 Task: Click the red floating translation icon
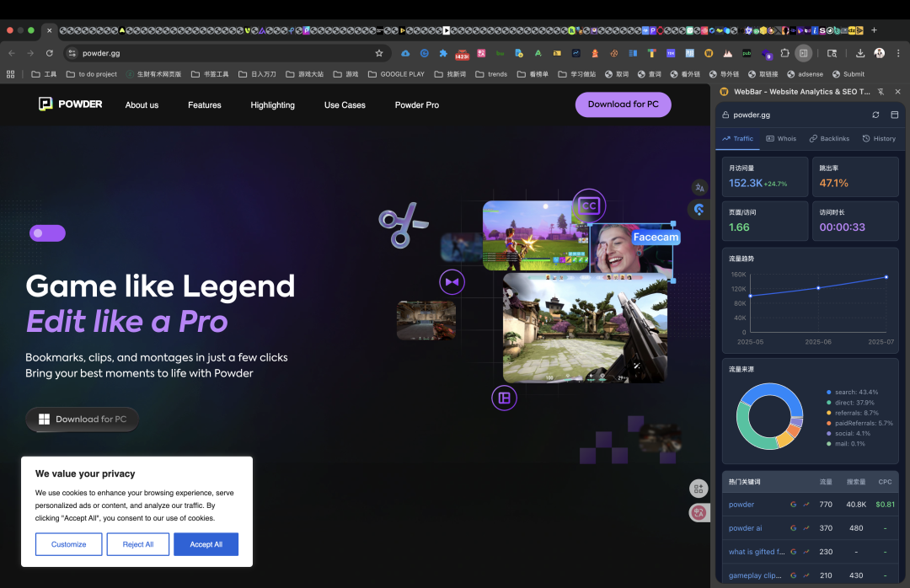pos(699,512)
